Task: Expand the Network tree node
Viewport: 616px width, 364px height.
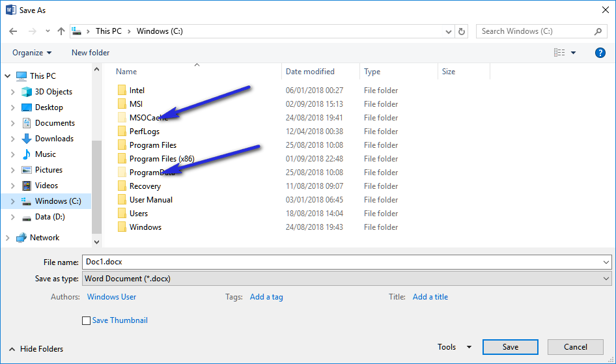Action: [x=7, y=238]
